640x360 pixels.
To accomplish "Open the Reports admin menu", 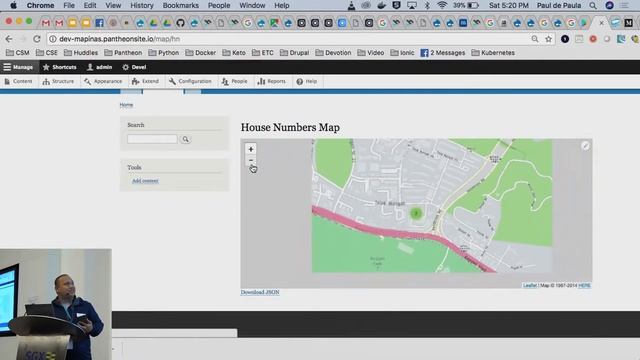I will click(x=271, y=81).
